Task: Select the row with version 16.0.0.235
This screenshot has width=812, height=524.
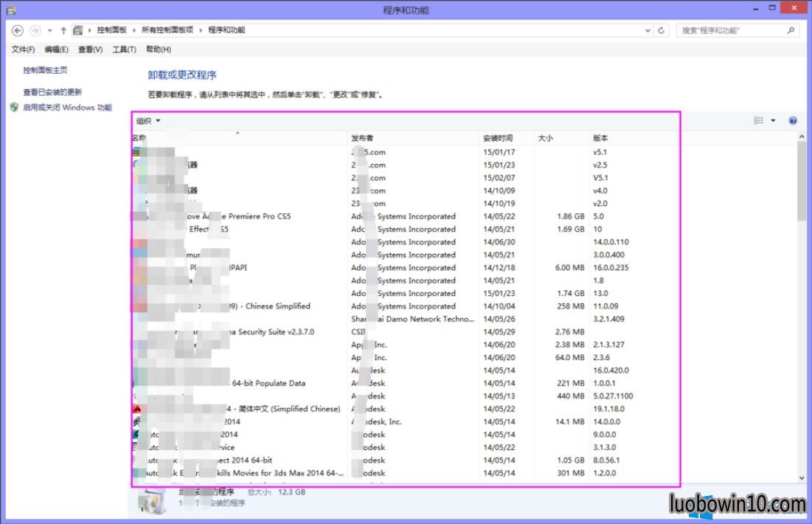Action: [405, 267]
